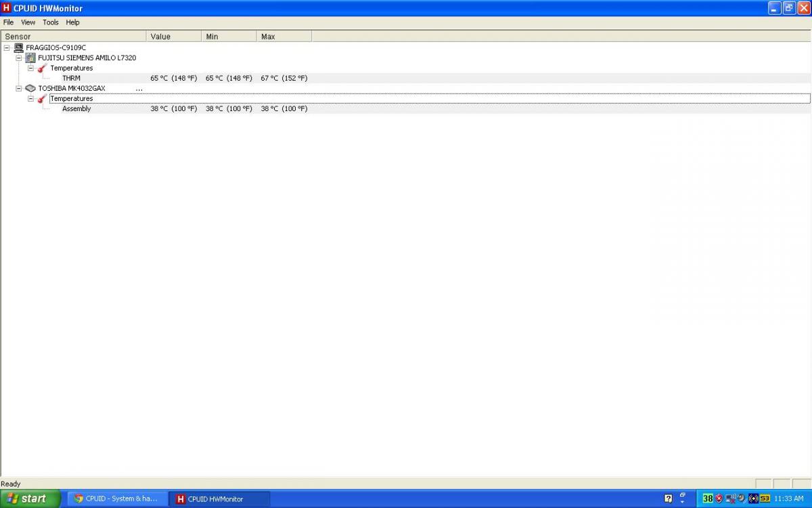The image size is (812, 508).
Task: Click Assembly Min value 38 °C
Action: pos(229,108)
